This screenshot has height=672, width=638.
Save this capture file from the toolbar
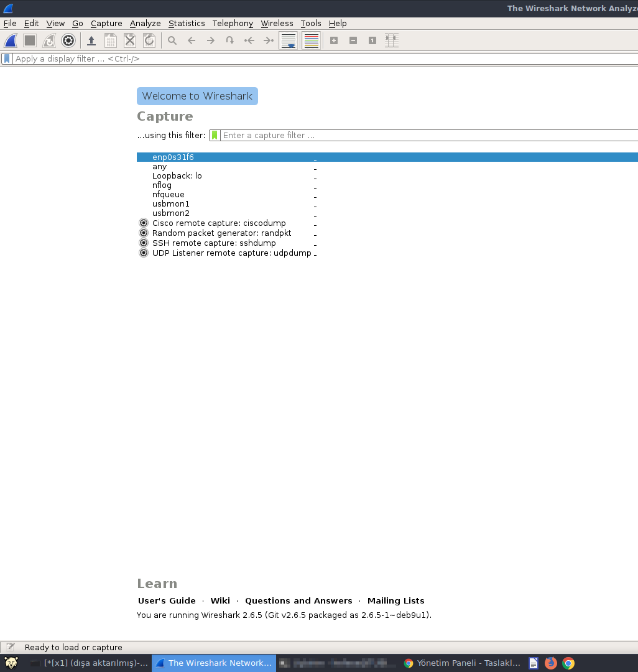click(111, 40)
